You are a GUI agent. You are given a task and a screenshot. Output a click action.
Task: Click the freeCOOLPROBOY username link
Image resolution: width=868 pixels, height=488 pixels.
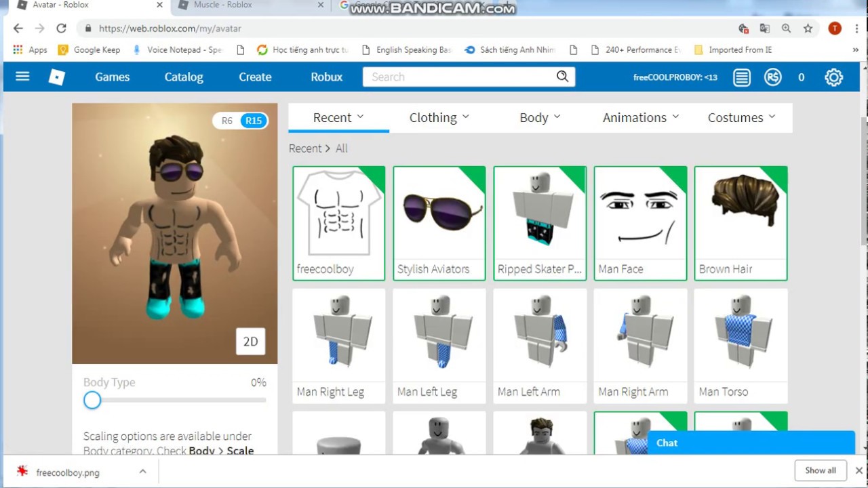(x=675, y=77)
